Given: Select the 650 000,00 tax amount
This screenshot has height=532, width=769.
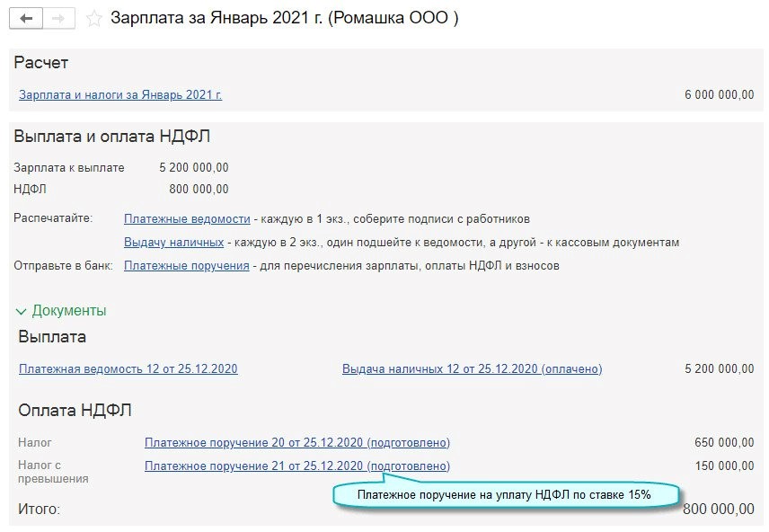Looking at the screenshot, I should (724, 442).
